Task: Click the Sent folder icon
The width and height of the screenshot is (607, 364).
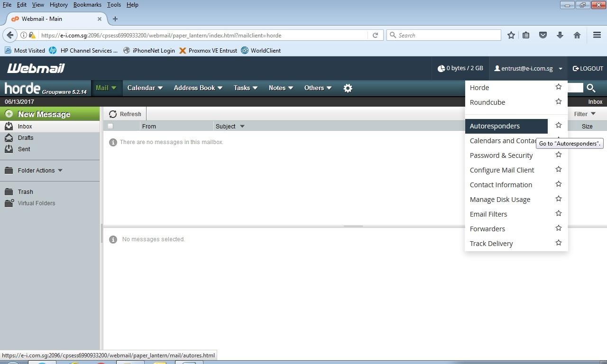Action: (9, 149)
